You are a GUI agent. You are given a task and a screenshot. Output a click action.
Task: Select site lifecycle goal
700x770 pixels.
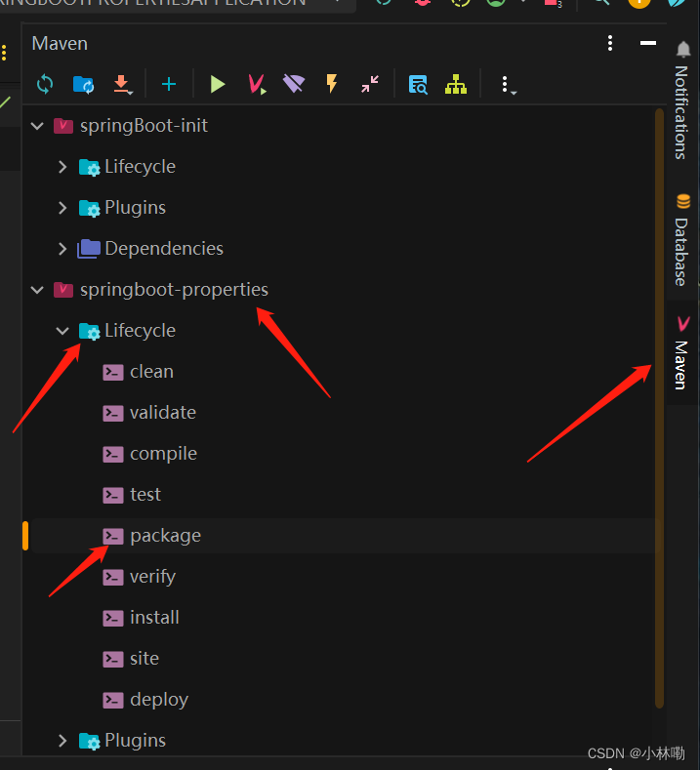click(x=144, y=659)
